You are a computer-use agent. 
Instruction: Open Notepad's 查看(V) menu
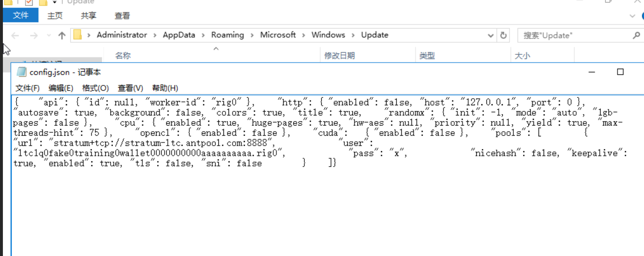click(130, 88)
